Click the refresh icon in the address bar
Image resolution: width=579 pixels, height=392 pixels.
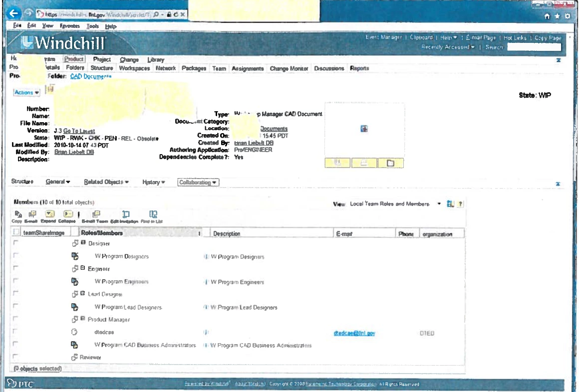pos(176,14)
